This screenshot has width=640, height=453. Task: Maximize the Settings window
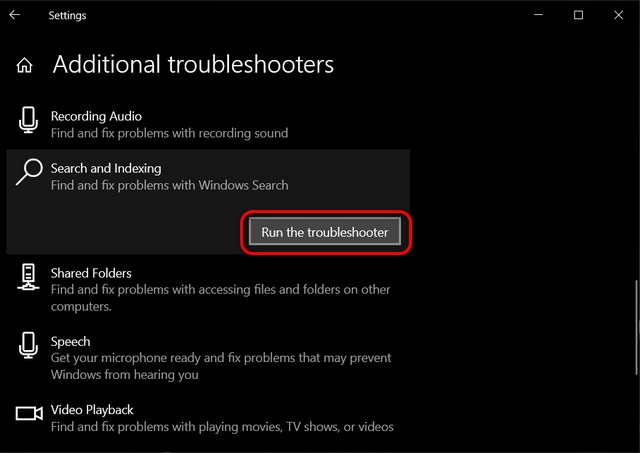pos(578,15)
